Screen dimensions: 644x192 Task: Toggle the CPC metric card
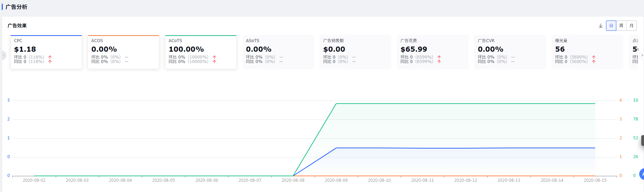[x=46, y=52]
